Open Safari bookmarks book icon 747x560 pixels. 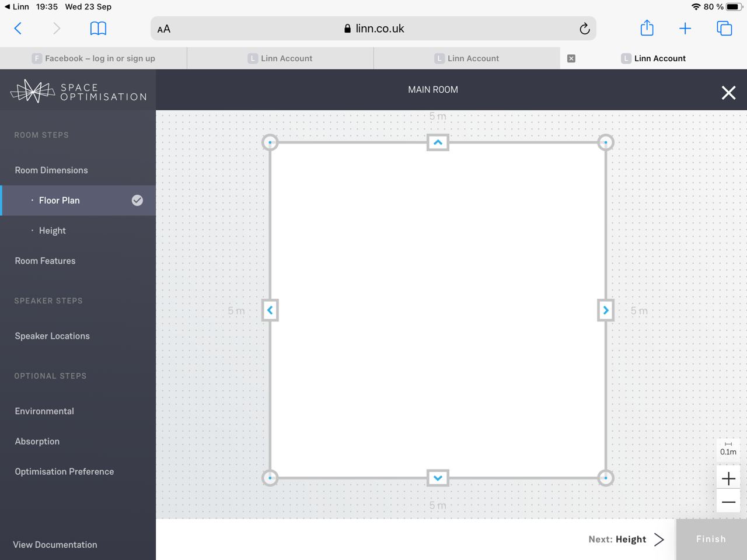(x=98, y=29)
